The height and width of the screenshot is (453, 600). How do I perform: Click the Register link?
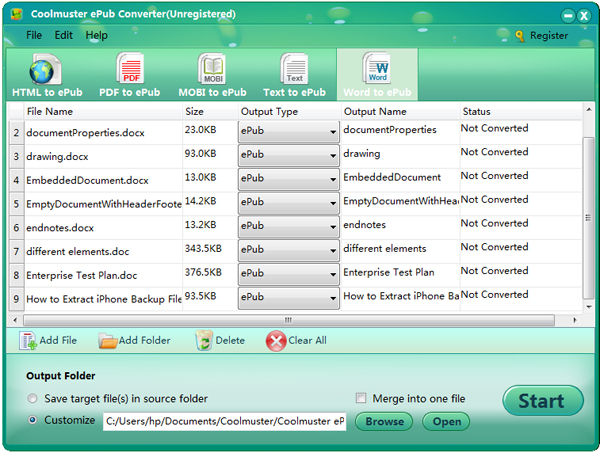549,36
